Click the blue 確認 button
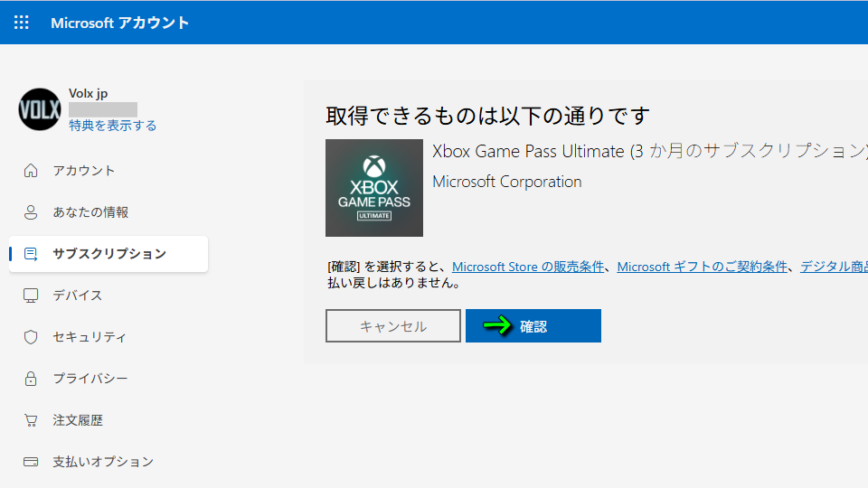Image resolution: width=868 pixels, height=488 pixels. 533,326
